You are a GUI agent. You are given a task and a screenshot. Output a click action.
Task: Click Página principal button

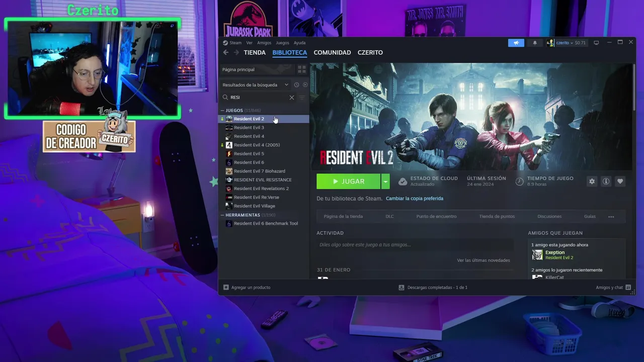coord(257,69)
